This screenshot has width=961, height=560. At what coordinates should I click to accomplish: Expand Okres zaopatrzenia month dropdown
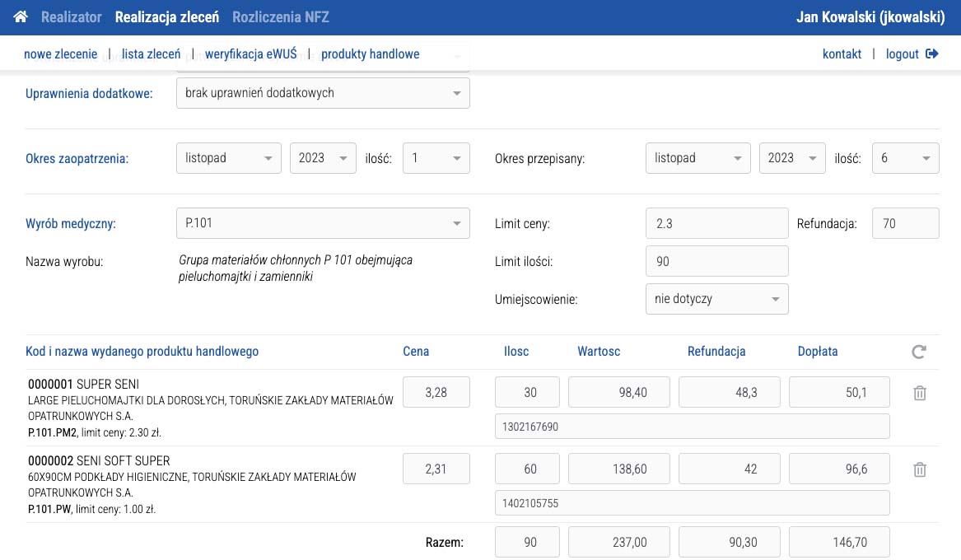[x=228, y=158]
